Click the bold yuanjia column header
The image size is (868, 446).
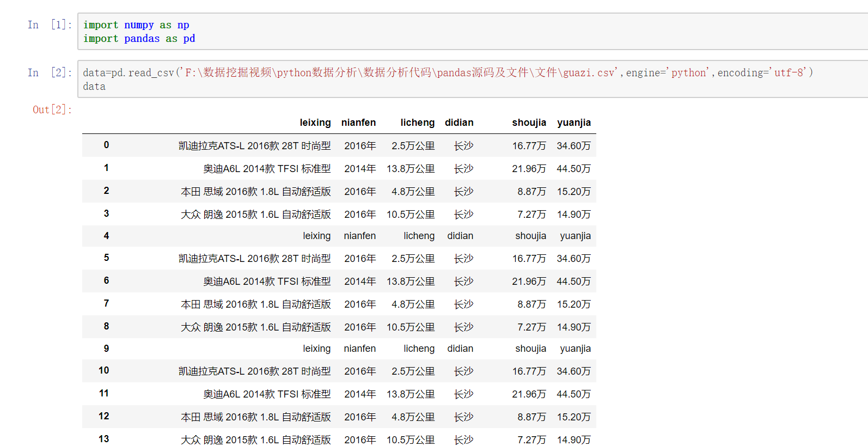[x=574, y=123]
